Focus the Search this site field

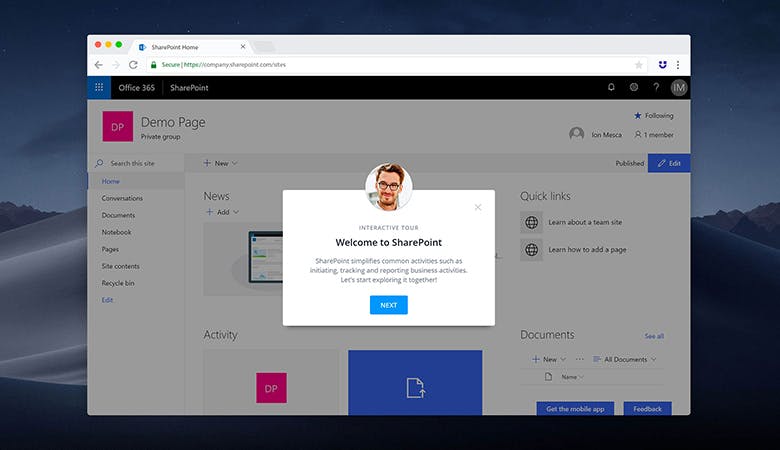136,163
